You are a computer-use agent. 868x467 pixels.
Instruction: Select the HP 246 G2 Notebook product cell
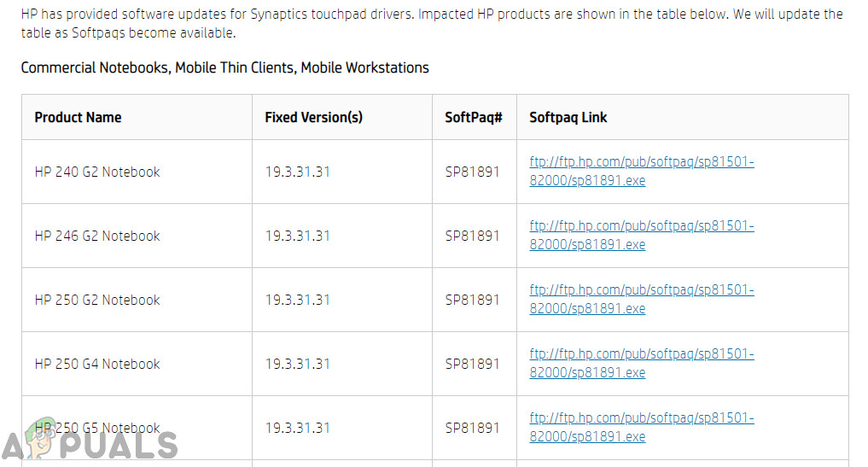[x=97, y=236]
